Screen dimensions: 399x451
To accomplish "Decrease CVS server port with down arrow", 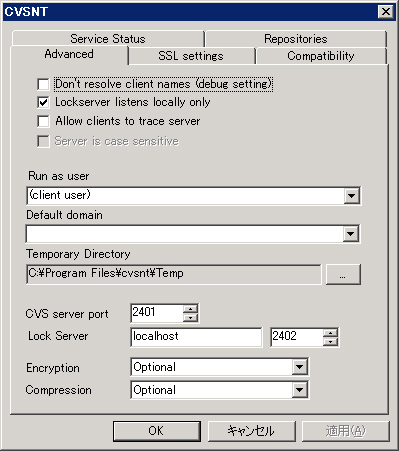I will pos(190,317).
